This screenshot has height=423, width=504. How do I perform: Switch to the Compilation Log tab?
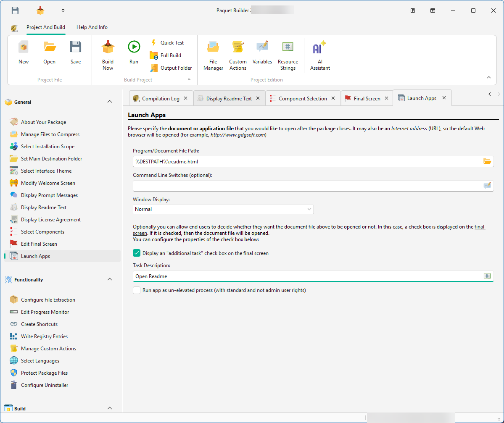161,97
